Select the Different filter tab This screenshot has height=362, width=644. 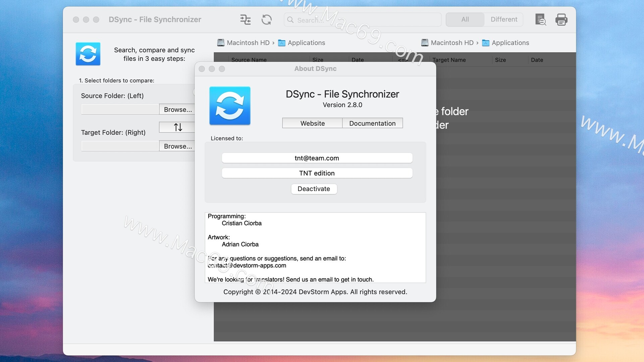click(504, 19)
